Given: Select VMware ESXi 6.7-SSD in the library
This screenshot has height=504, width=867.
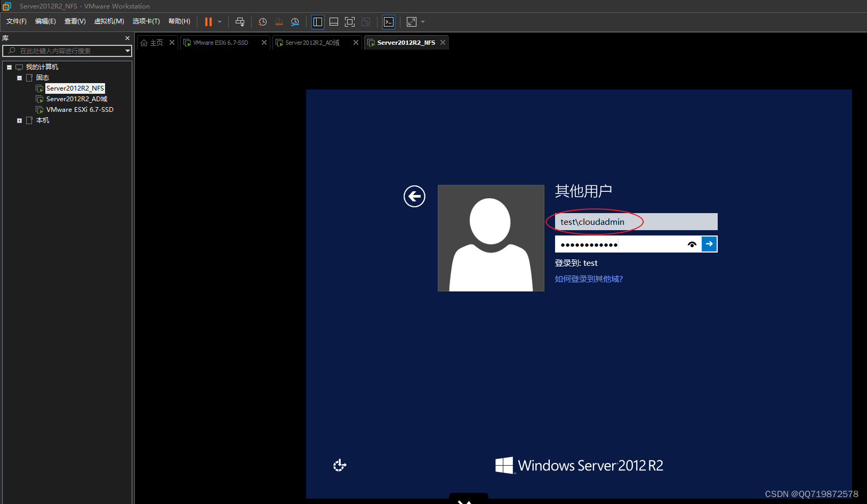Looking at the screenshot, I should tap(80, 110).
